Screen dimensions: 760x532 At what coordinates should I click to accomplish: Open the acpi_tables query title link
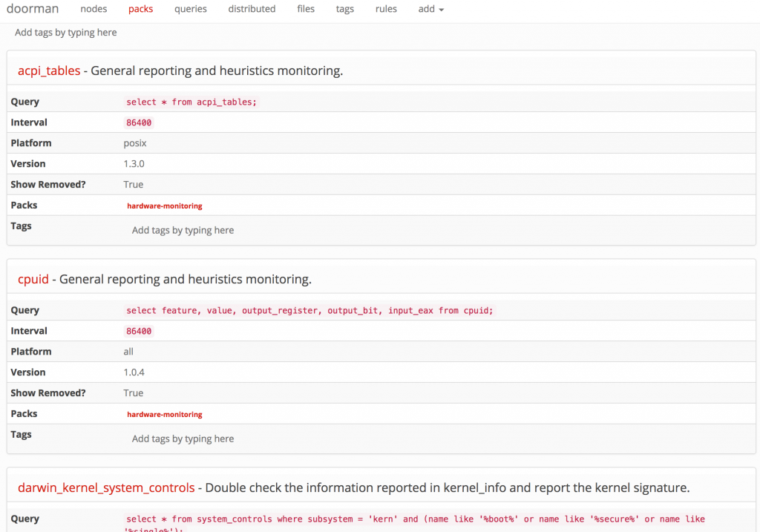49,71
